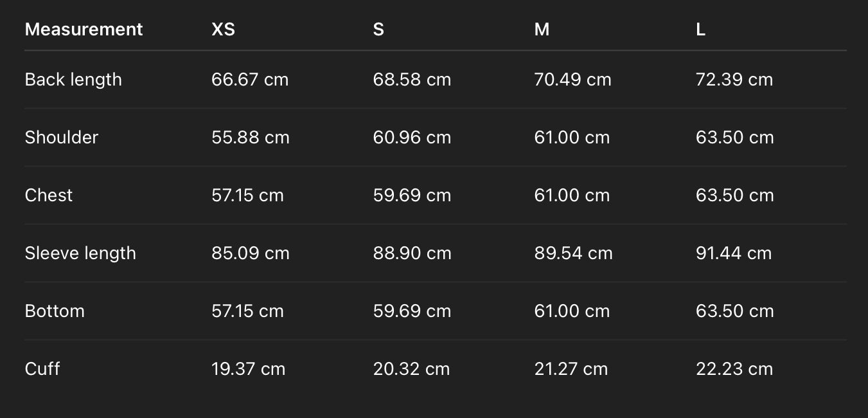Click the 22.23 cm cuff value

734,369
